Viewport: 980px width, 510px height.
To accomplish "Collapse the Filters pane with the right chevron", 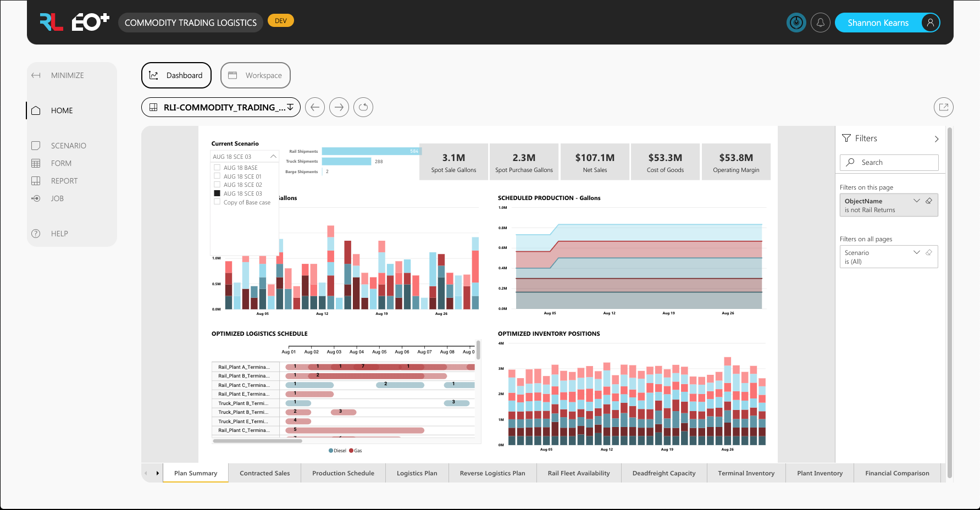I will coord(937,138).
